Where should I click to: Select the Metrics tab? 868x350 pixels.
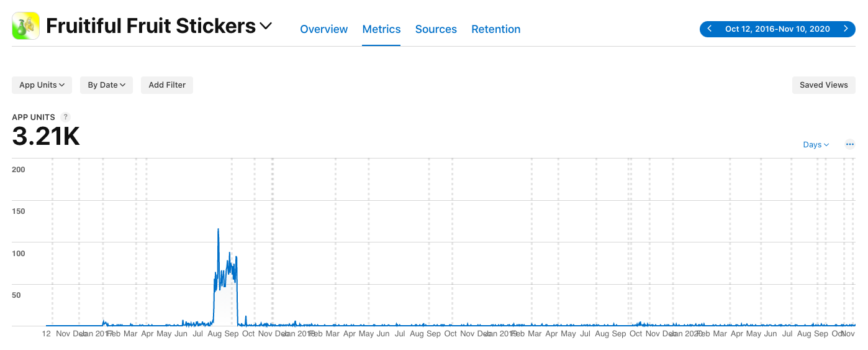click(x=381, y=29)
